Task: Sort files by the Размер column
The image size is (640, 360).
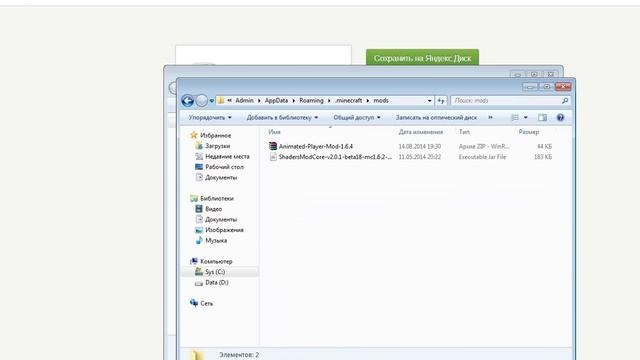Action: tap(529, 132)
